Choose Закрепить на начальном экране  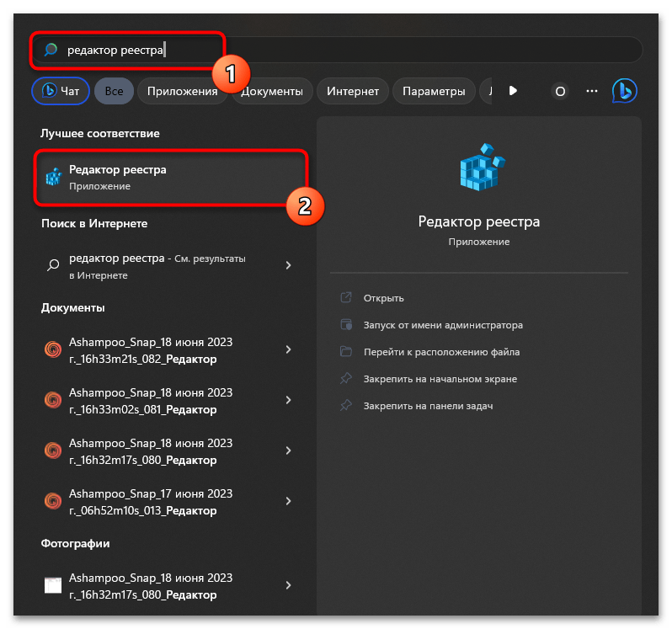pos(440,379)
